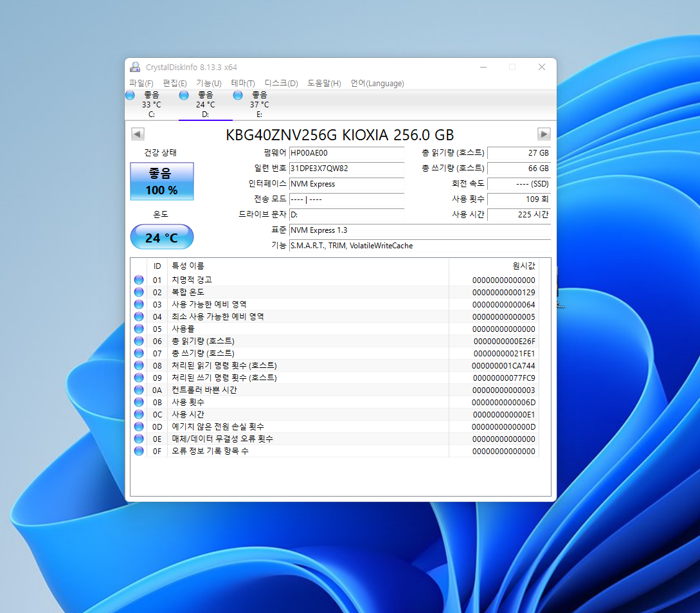
Task: Click the blue status orb above E: drive
Action: 237,95
